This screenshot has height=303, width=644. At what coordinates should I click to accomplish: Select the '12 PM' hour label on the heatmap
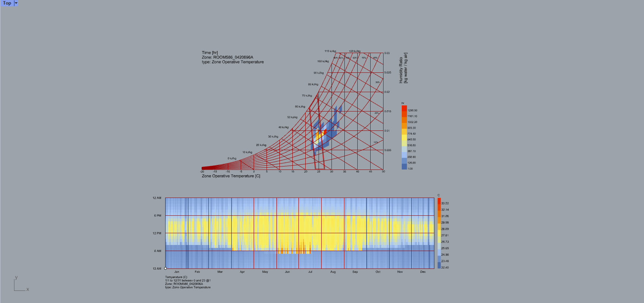[x=157, y=233]
